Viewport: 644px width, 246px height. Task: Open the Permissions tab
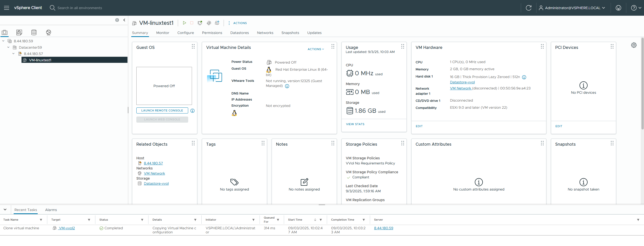click(x=212, y=33)
